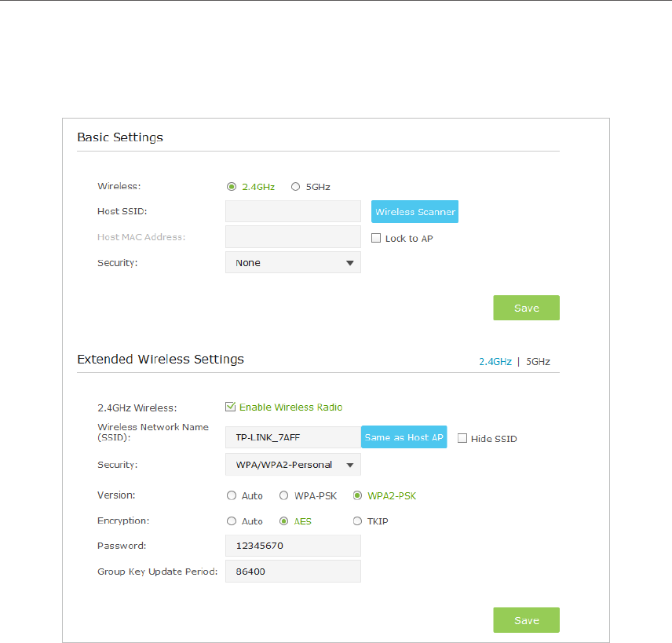Toggle Enable Wireless Radio checkbox
The width and height of the screenshot is (672, 643).
(231, 407)
